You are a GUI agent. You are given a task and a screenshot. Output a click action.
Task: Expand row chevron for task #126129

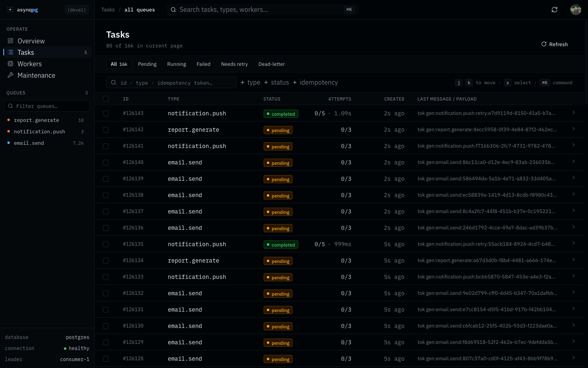tap(574, 341)
